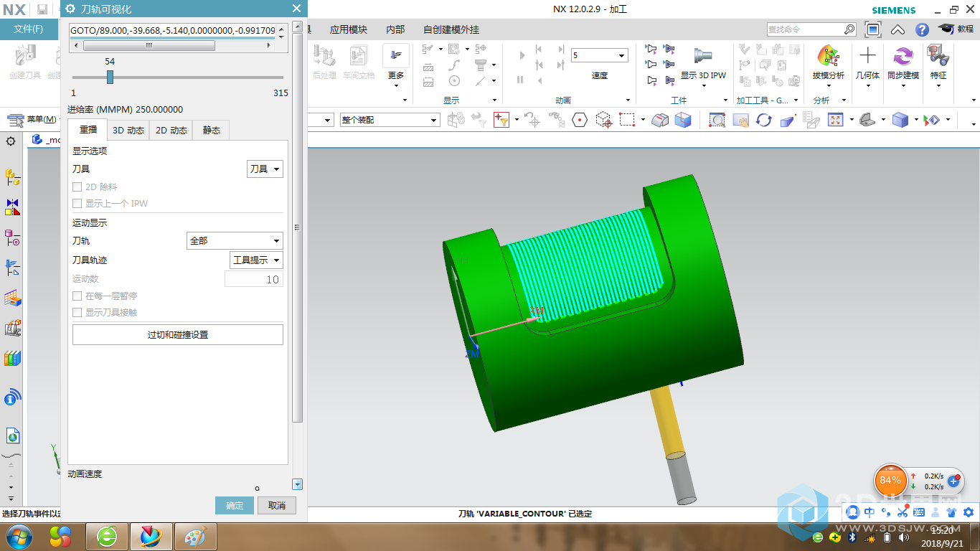Toggle the 显示上一个 IPW checkbox
The width and height of the screenshot is (980, 551).
pyautogui.click(x=77, y=204)
